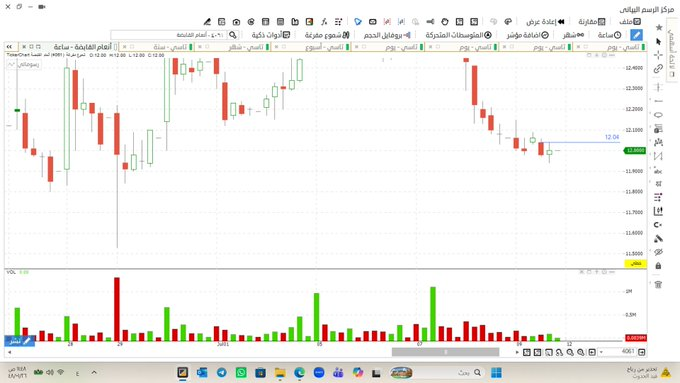Select the abc text annotation tool
The height and width of the screenshot is (383, 680).
click(x=658, y=171)
